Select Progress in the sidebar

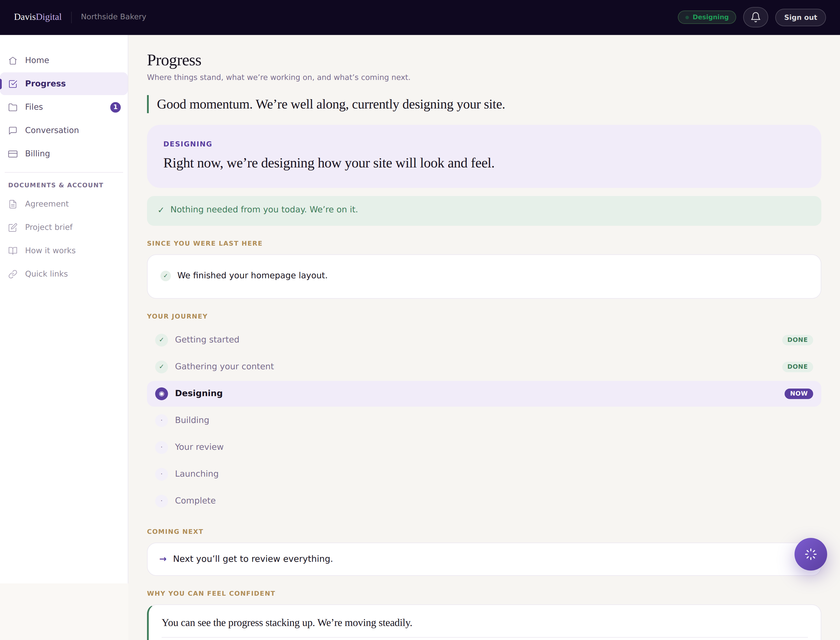click(x=64, y=83)
